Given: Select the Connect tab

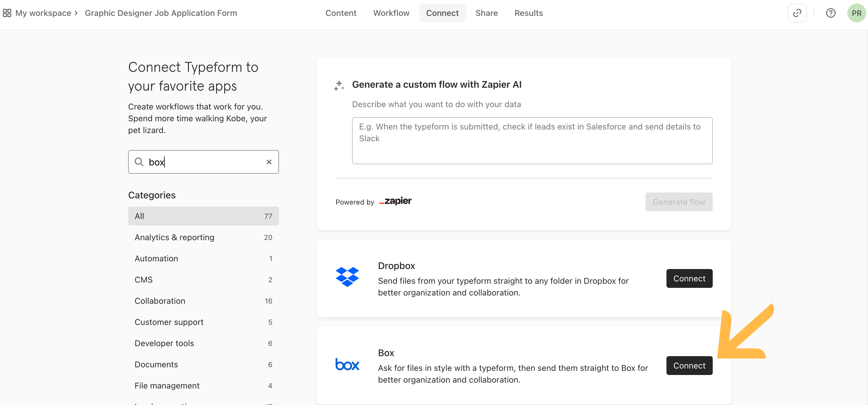Looking at the screenshot, I should tap(442, 13).
